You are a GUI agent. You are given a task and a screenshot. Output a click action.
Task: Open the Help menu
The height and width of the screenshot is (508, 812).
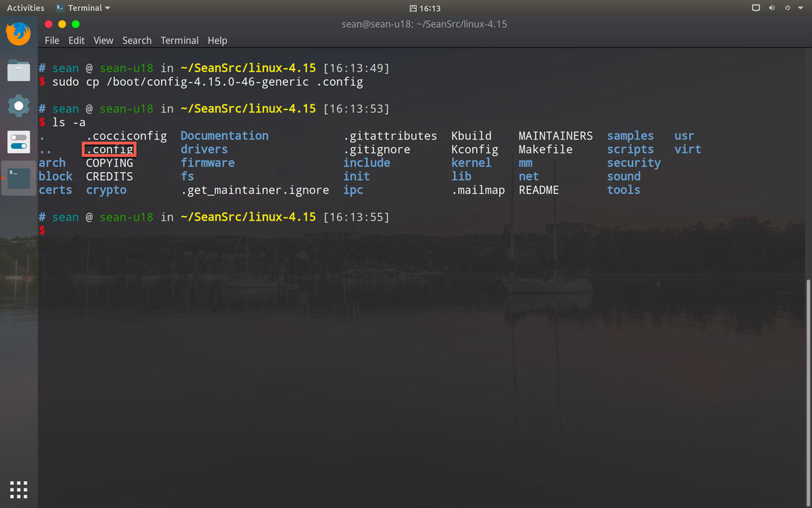coord(217,40)
